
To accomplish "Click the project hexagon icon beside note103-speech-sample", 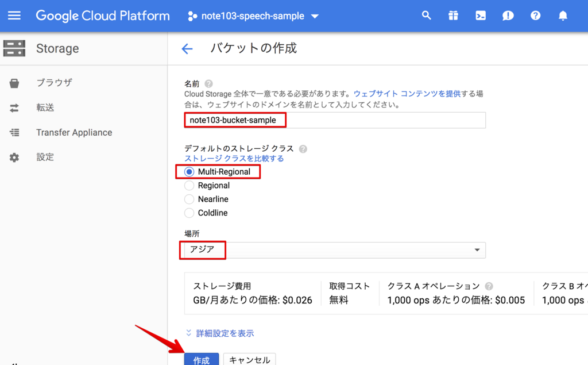I will point(192,16).
